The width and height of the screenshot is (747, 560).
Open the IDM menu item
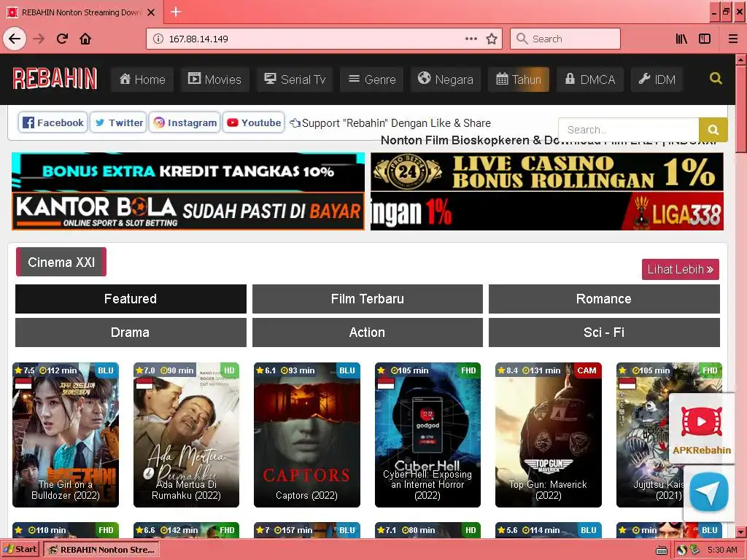pos(657,79)
